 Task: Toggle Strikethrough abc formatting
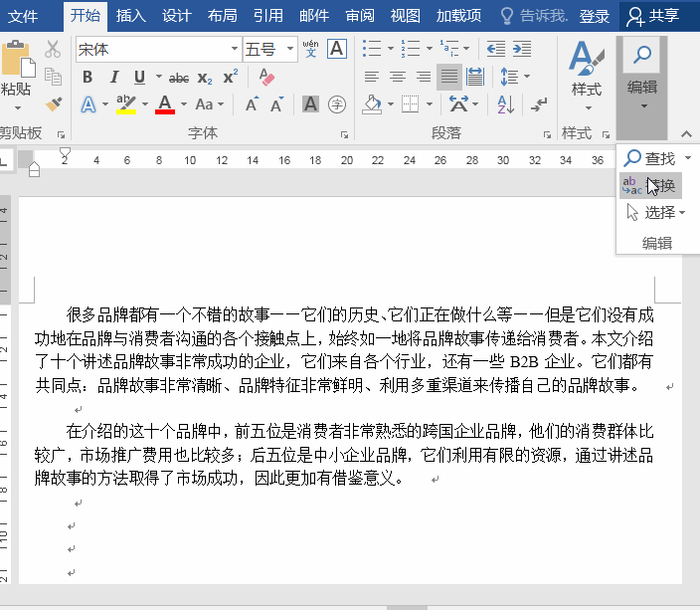pyautogui.click(x=179, y=79)
